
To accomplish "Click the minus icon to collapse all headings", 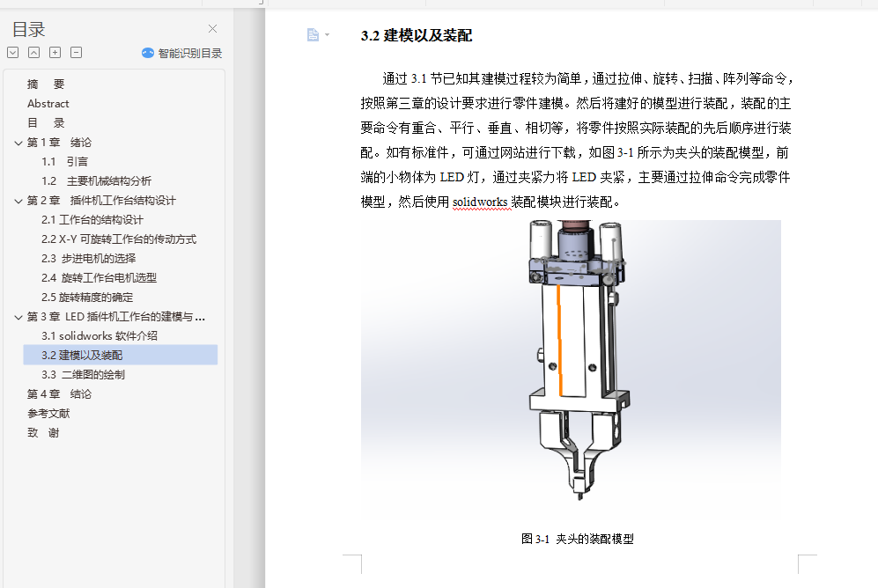I will click(x=76, y=53).
